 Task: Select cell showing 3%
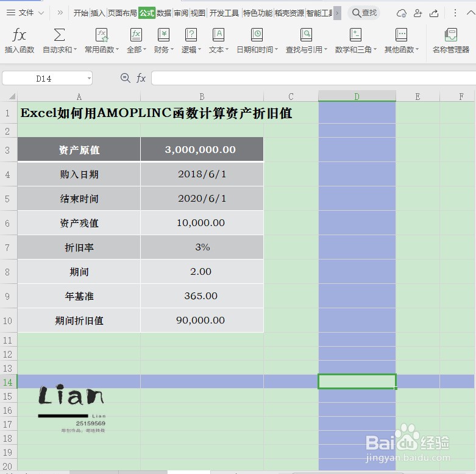coord(202,247)
